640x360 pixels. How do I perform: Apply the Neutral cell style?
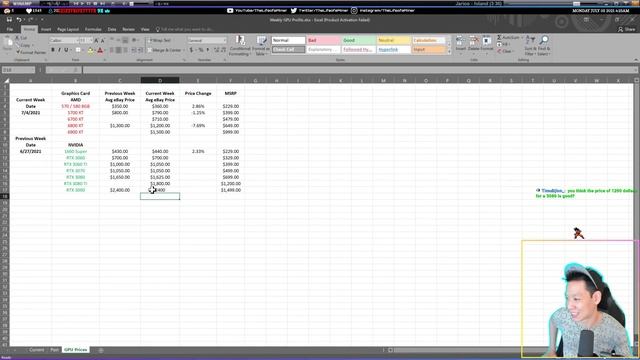click(394, 40)
